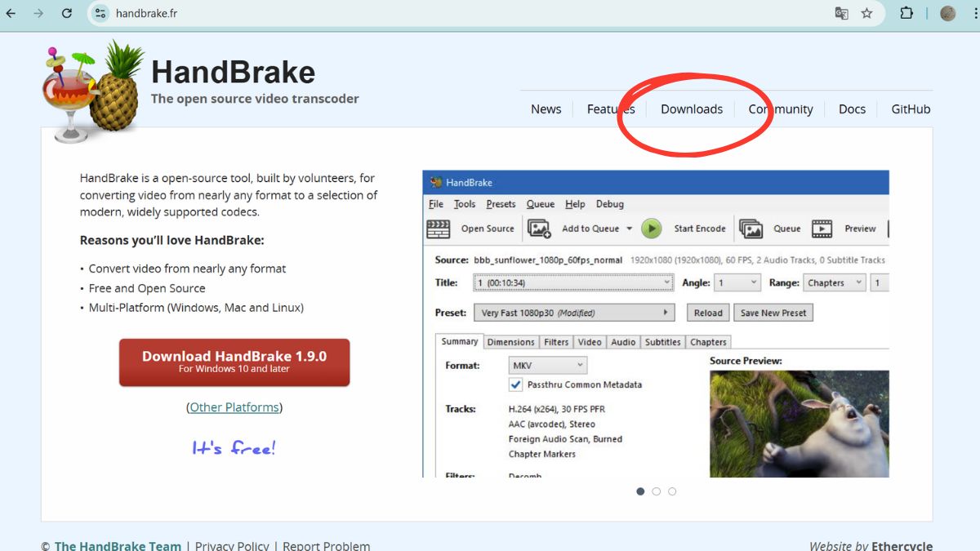Expand the Add to Queue dropdown arrow
This screenshot has height=551, width=980.
(629, 229)
